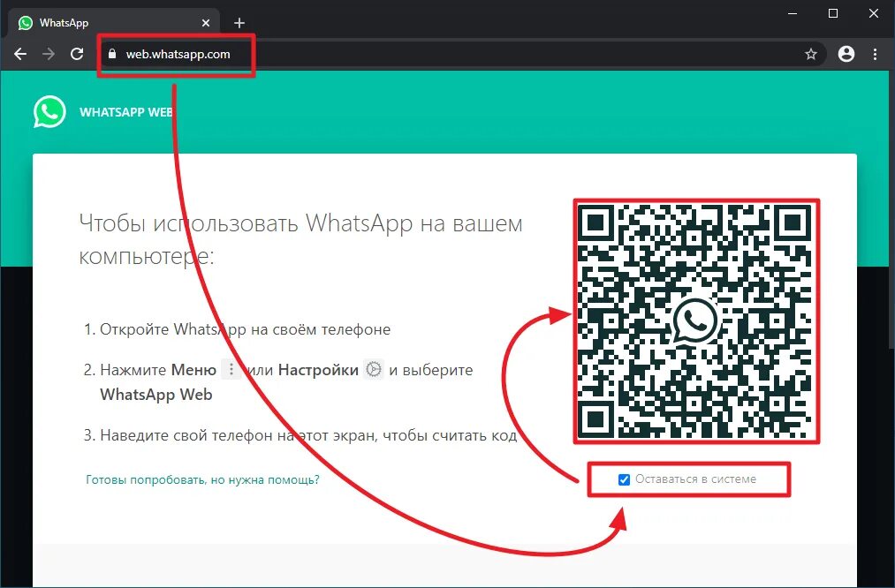This screenshot has height=588, width=895.
Task: Click the QR code image
Action: click(x=696, y=321)
